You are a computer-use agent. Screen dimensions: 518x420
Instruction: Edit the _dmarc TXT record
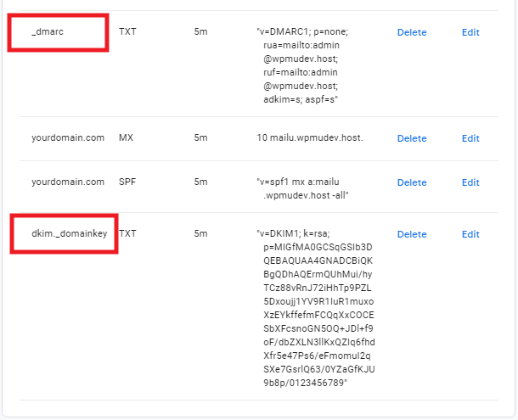pyautogui.click(x=470, y=32)
